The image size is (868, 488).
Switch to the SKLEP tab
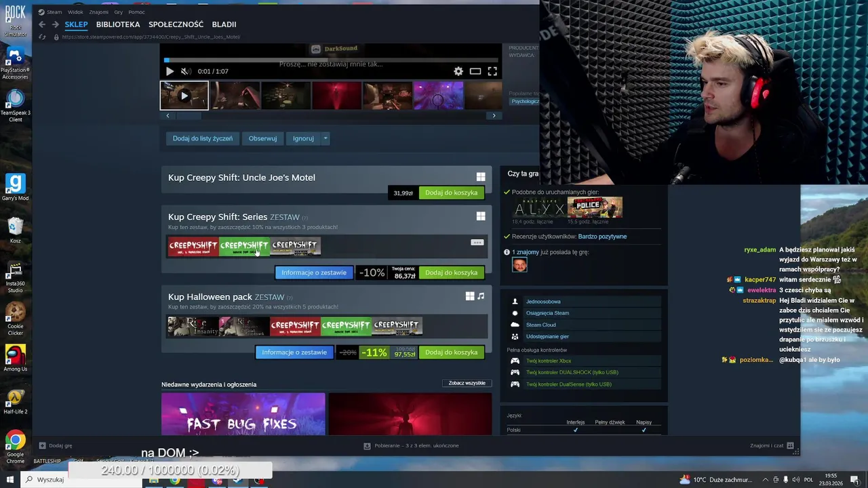76,24
